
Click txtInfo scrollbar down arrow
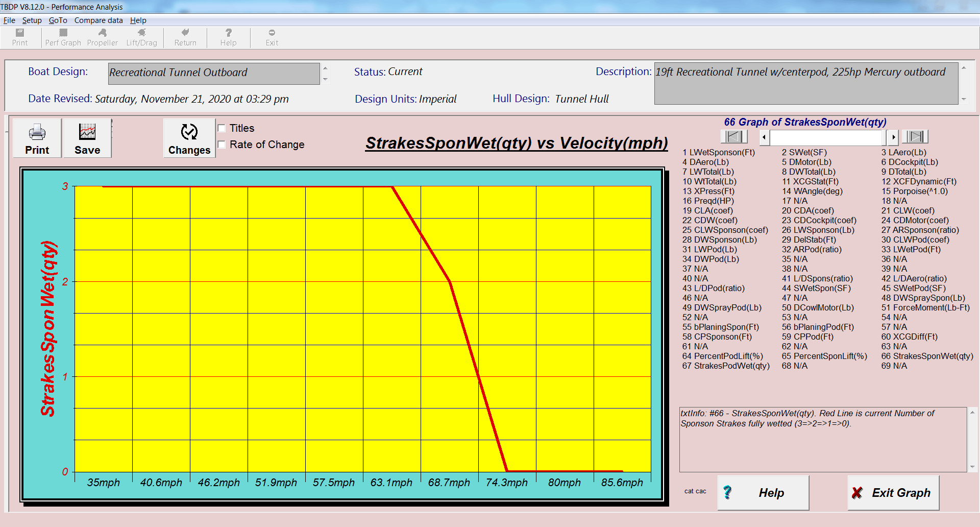click(972, 467)
